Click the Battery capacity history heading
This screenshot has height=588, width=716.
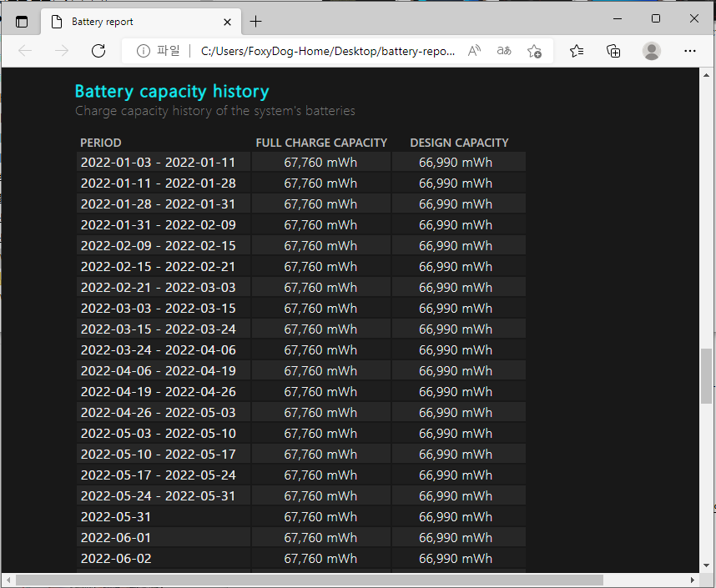(x=172, y=91)
